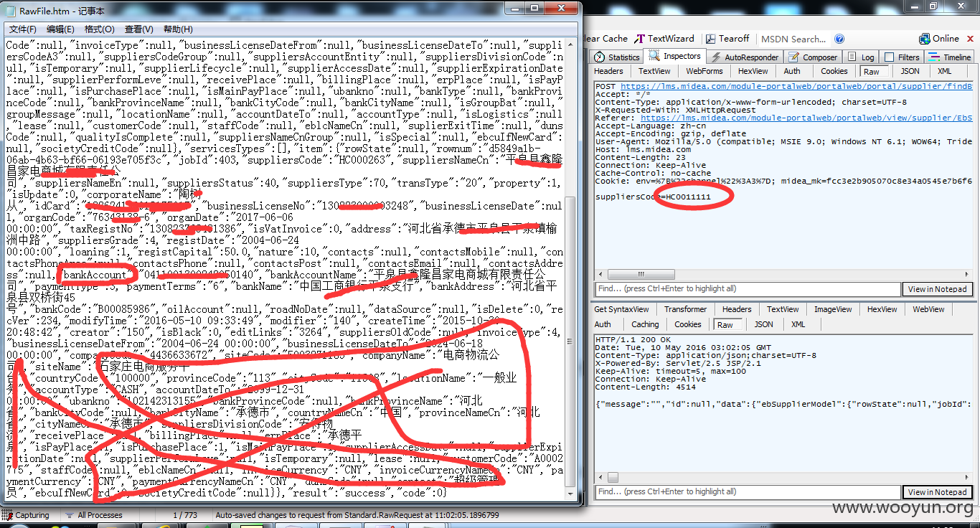Click the Capturing status bar indicator

coord(25,515)
